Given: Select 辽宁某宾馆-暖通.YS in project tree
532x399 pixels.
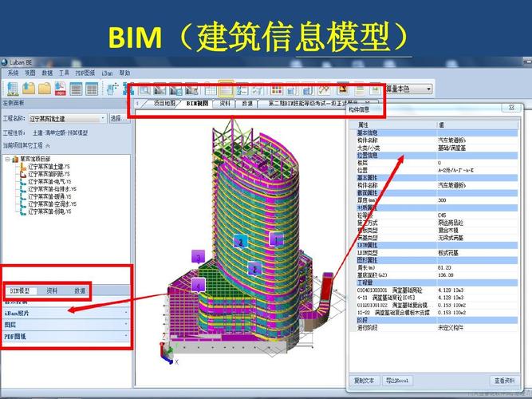Looking at the screenshot, I should (49, 196).
